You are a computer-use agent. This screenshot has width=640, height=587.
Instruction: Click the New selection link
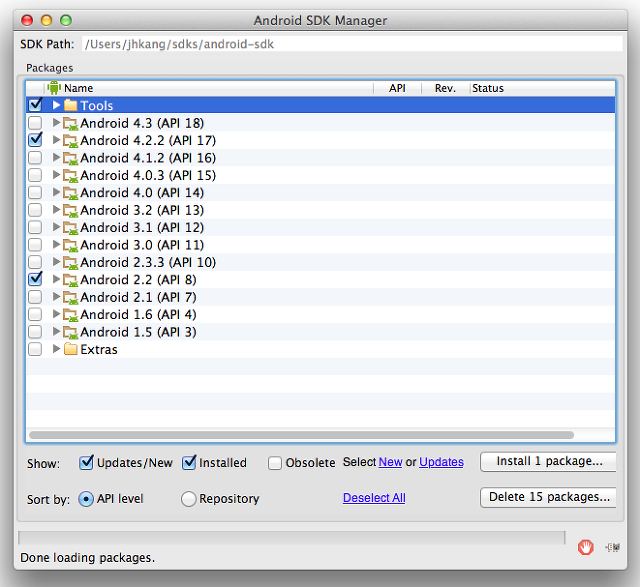[x=391, y=462]
